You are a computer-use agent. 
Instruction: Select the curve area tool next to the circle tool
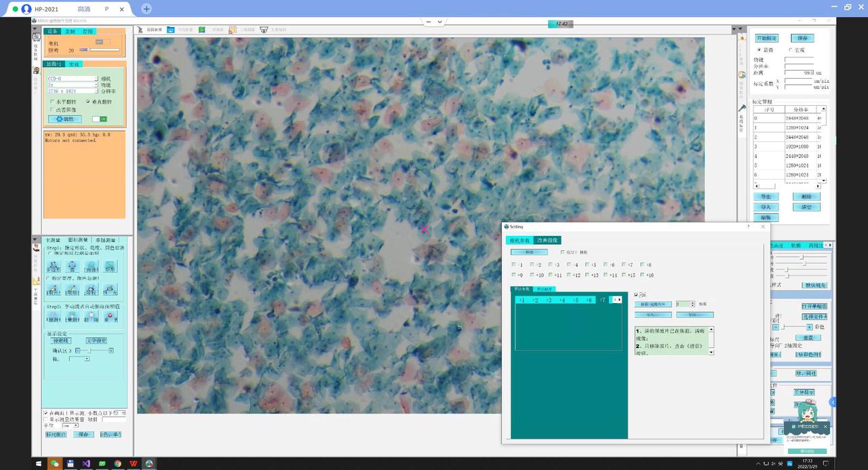tap(91, 267)
